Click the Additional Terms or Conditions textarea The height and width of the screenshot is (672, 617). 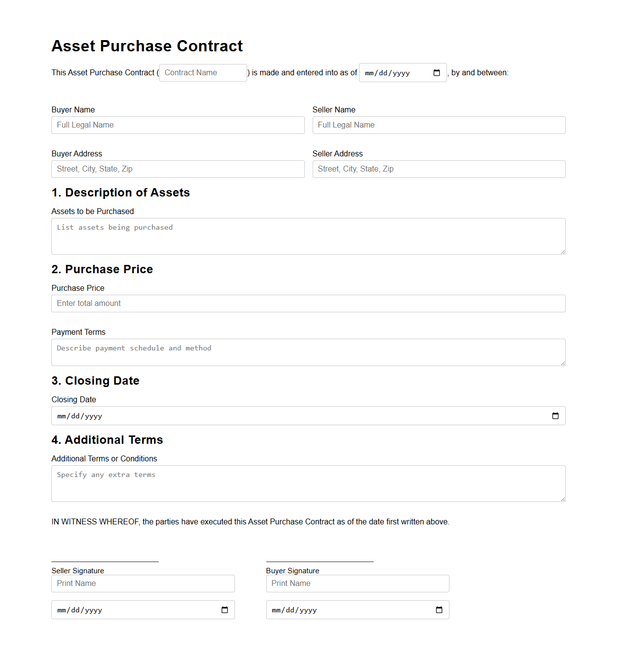(x=308, y=483)
